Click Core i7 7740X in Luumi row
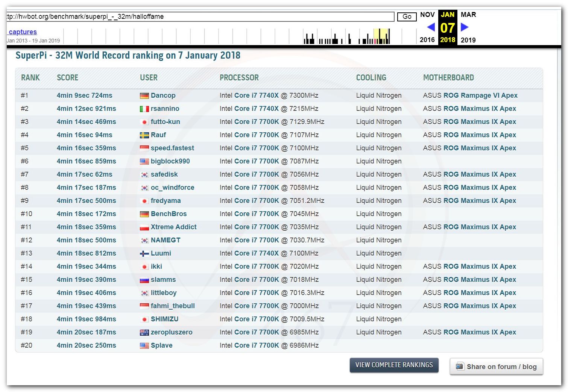This screenshot has height=392, width=568. [x=257, y=253]
